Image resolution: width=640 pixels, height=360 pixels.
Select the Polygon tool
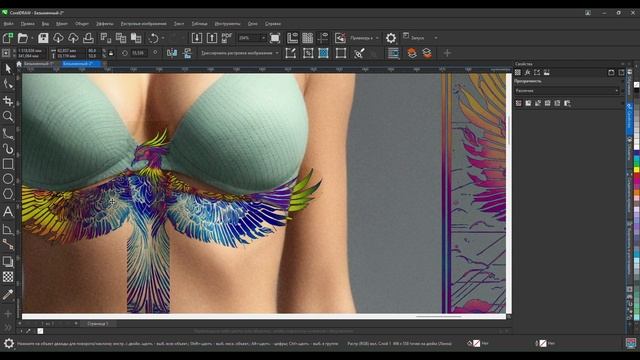pos(8,194)
